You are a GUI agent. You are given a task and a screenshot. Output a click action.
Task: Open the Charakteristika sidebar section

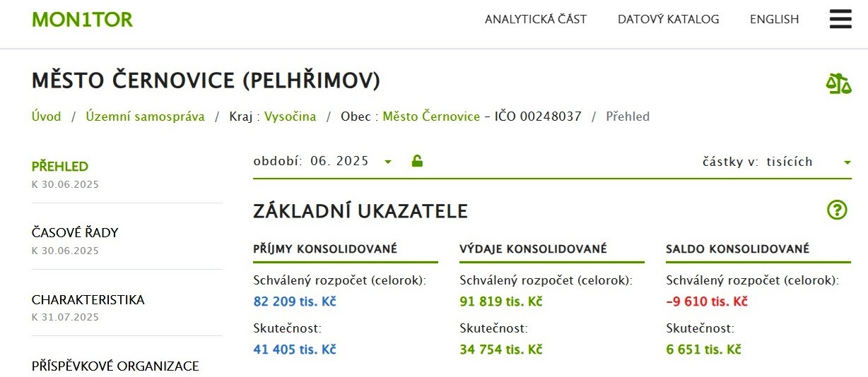(88, 300)
